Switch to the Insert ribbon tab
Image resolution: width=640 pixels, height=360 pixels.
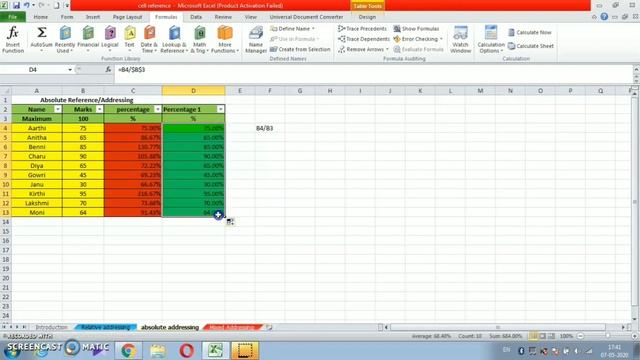point(93,17)
